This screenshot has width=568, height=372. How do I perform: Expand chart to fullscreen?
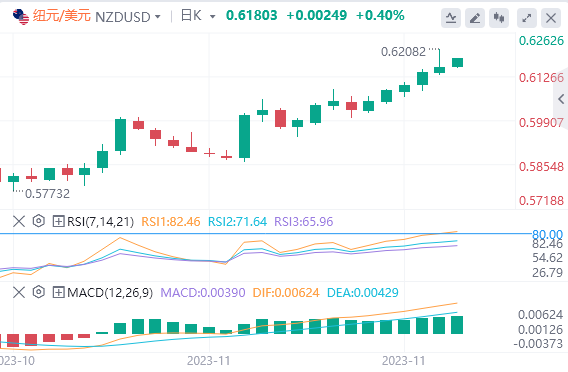click(527, 18)
